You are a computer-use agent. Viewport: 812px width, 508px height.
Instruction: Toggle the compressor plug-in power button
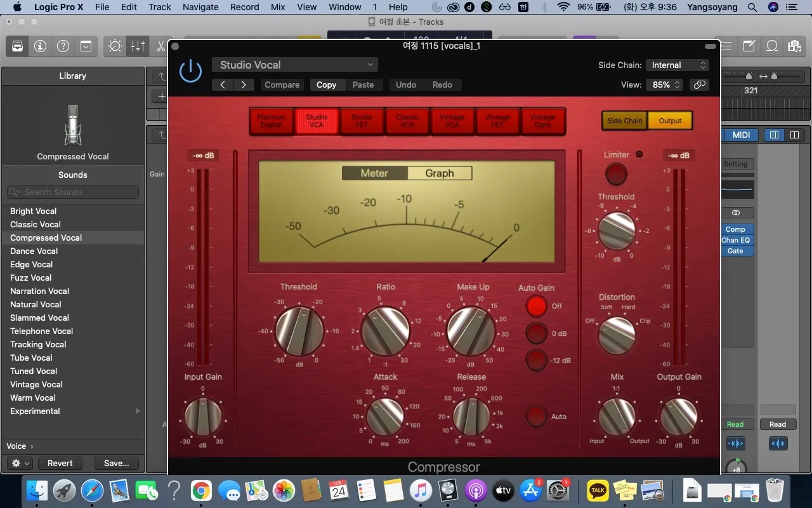pyautogui.click(x=190, y=71)
